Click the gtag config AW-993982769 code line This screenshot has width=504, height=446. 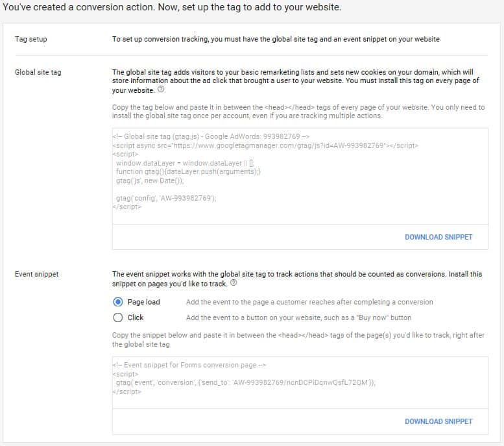[166, 198]
